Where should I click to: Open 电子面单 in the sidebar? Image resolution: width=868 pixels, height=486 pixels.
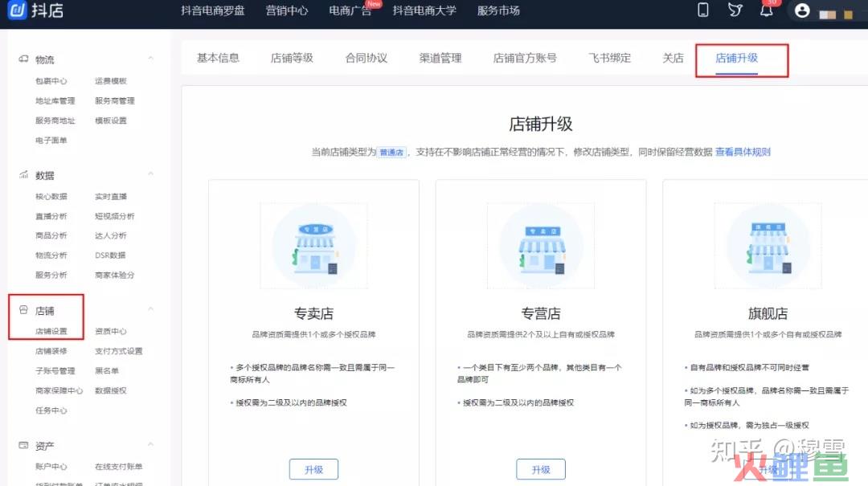pos(51,141)
